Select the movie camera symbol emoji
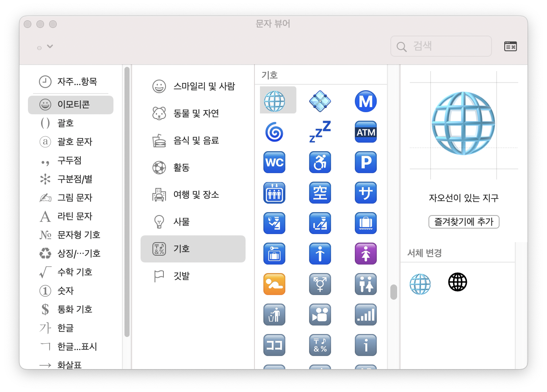547x392 pixels. [320, 315]
